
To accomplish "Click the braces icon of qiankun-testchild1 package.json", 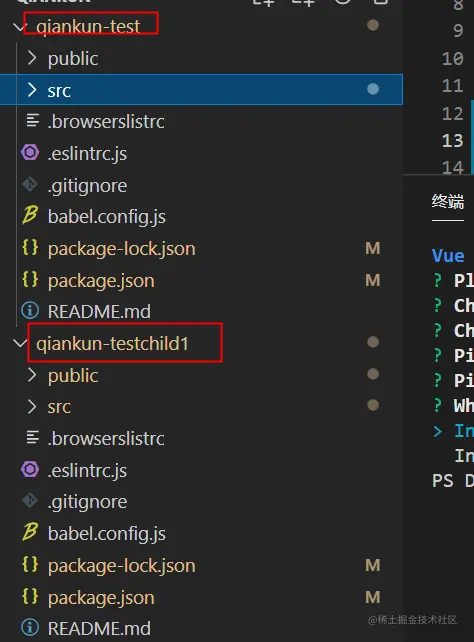I will [30, 597].
